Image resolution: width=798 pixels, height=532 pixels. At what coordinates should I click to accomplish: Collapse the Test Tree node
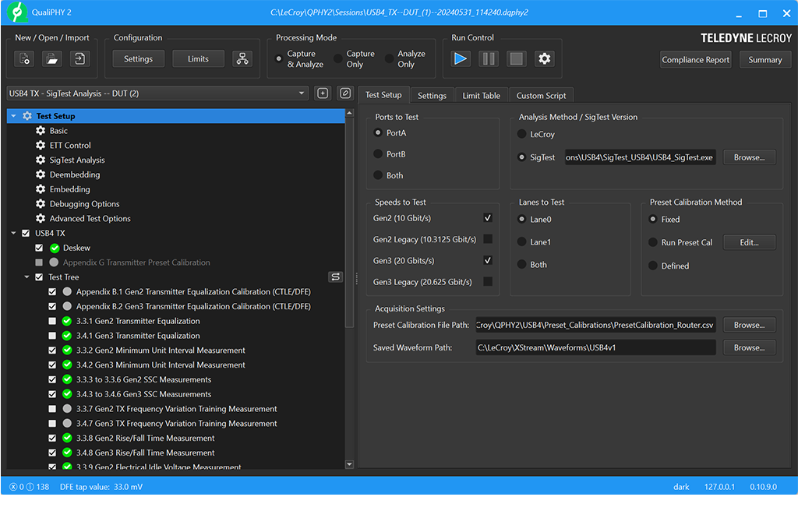[x=27, y=277]
